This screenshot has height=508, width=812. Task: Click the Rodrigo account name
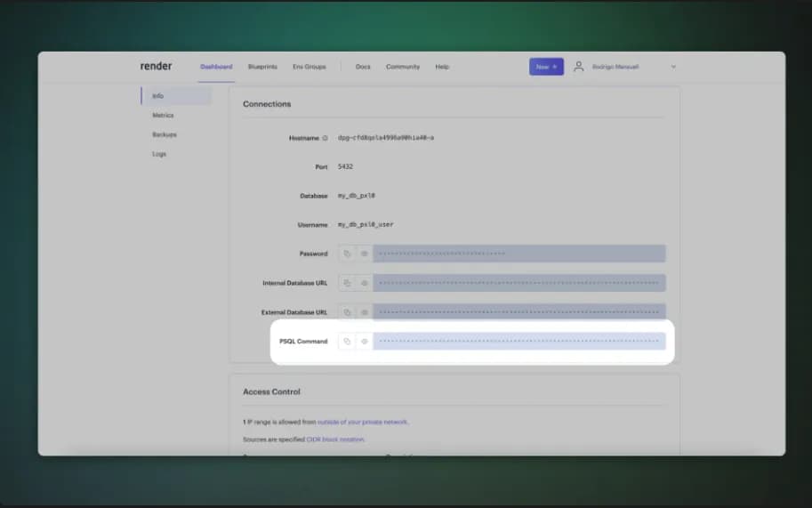(x=615, y=67)
